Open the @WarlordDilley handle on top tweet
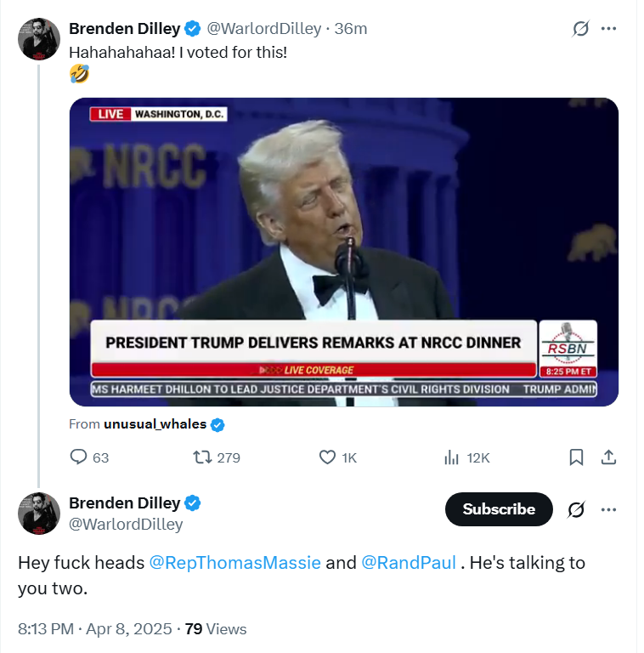 click(x=263, y=29)
